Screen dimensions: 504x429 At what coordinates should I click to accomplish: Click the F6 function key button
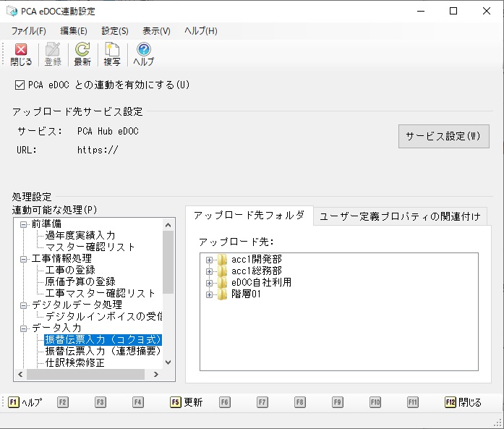[225, 402]
